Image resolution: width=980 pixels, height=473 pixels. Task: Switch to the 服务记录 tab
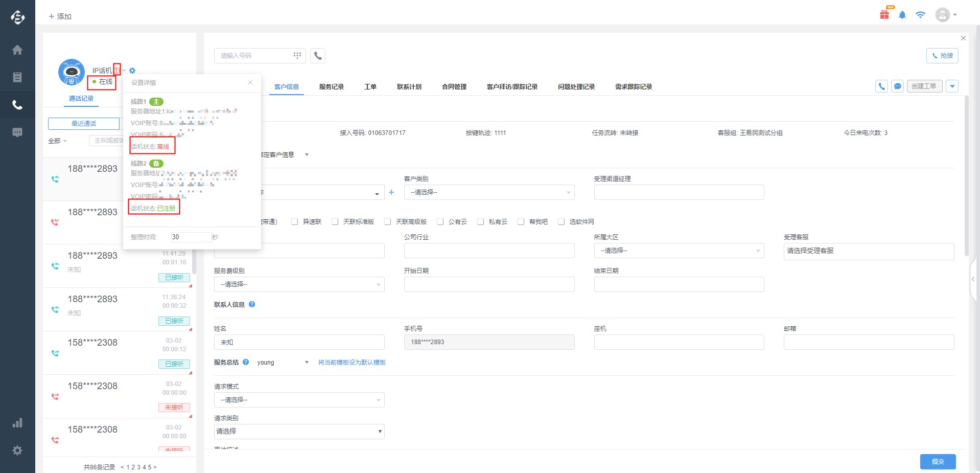[332, 87]
